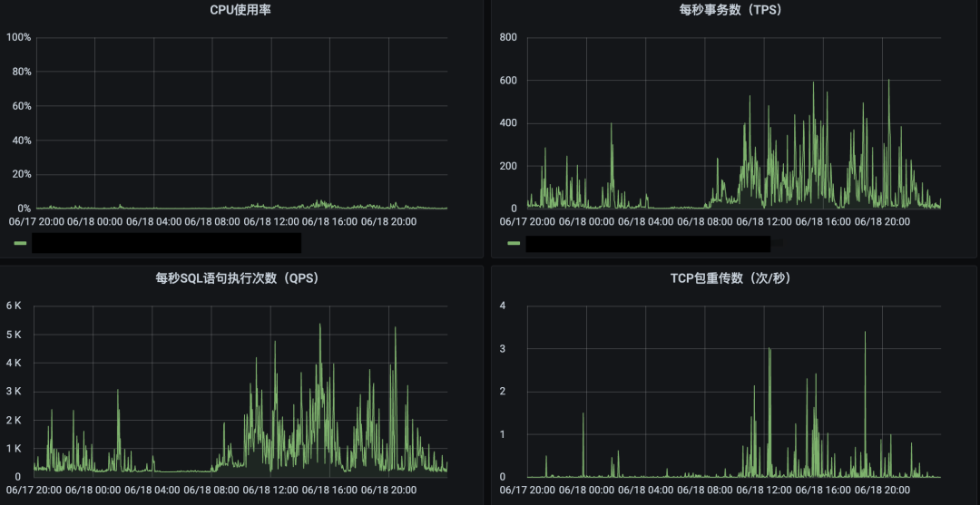Screen dimensions: 980x505
Task: Click the 1 label on TCP retransmit chart axis
Action: coord(503,434)
